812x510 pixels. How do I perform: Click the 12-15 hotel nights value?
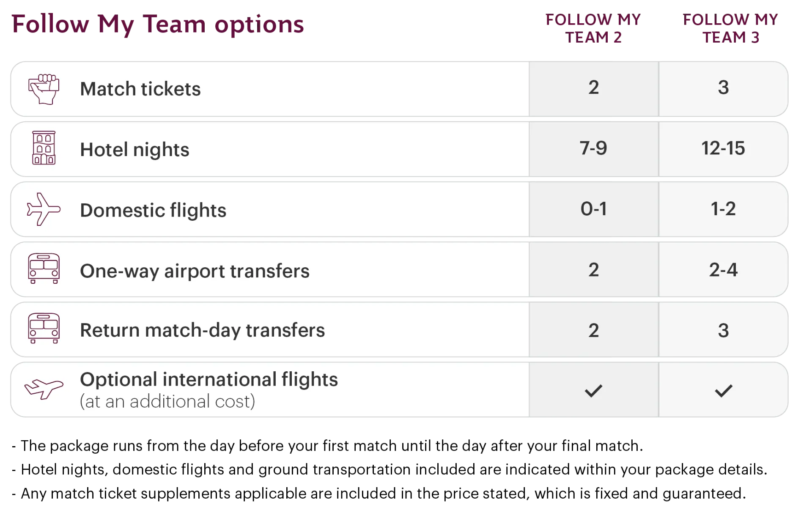pyautogui.click(x=723, y=148)
